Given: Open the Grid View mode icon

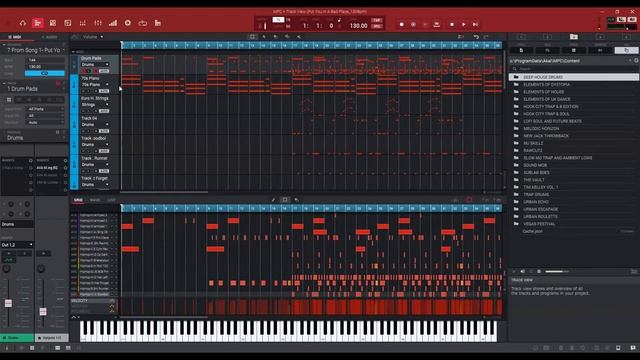Looking at the screenshot, I should click(53, 23).
